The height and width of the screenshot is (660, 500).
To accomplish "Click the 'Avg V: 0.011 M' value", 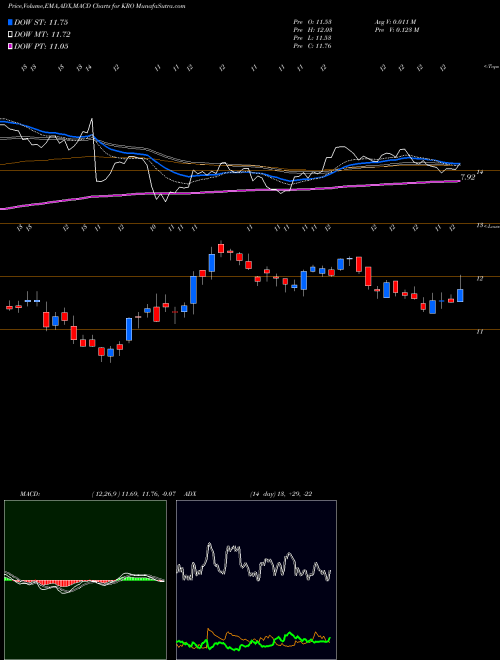I will (395, 22).
